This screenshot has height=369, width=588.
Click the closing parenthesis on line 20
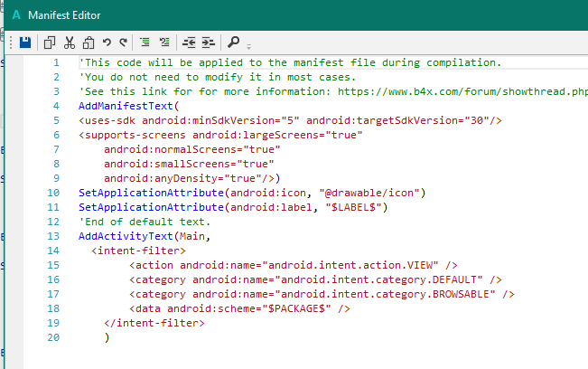pos(107,337)
